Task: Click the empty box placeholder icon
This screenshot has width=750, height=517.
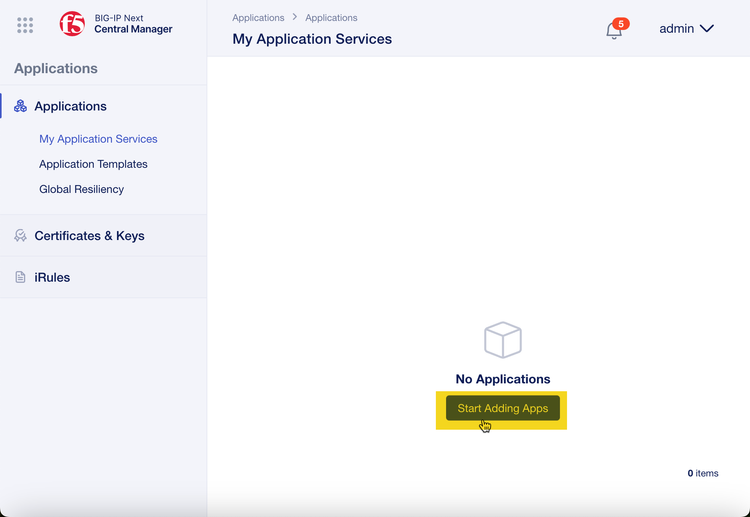Action: [x=503, y=340]
